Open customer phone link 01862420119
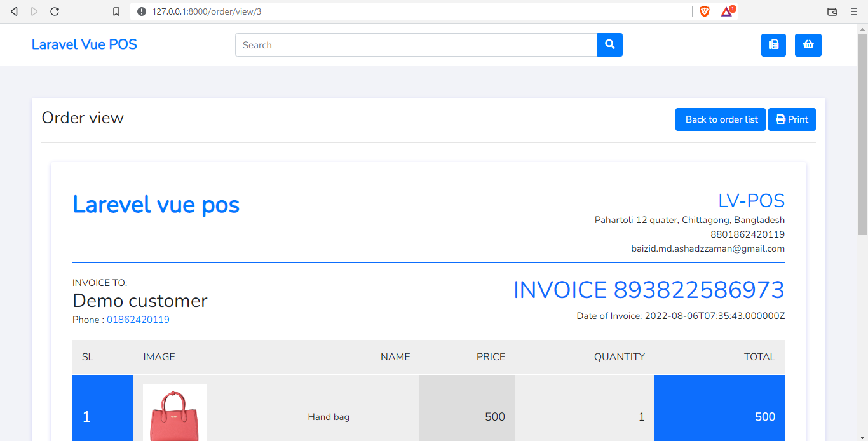The height and width of the screenshot is (441, 868). [x=138, y=320]
